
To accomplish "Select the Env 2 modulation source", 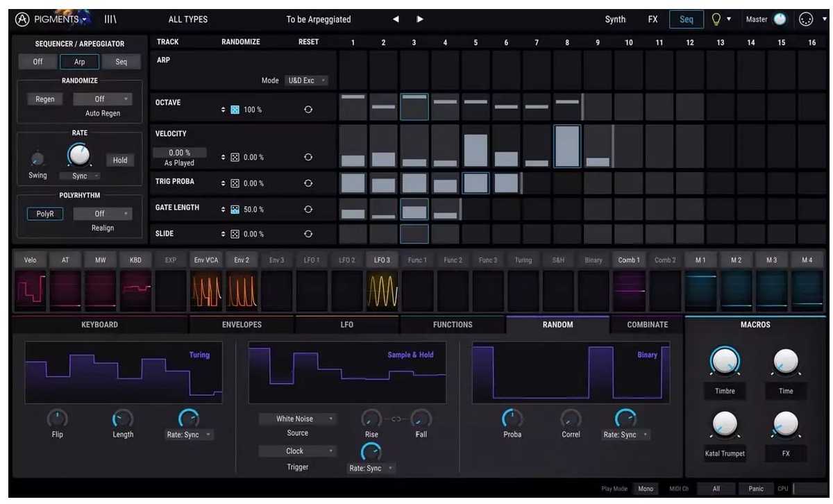I will coord(242,260).
